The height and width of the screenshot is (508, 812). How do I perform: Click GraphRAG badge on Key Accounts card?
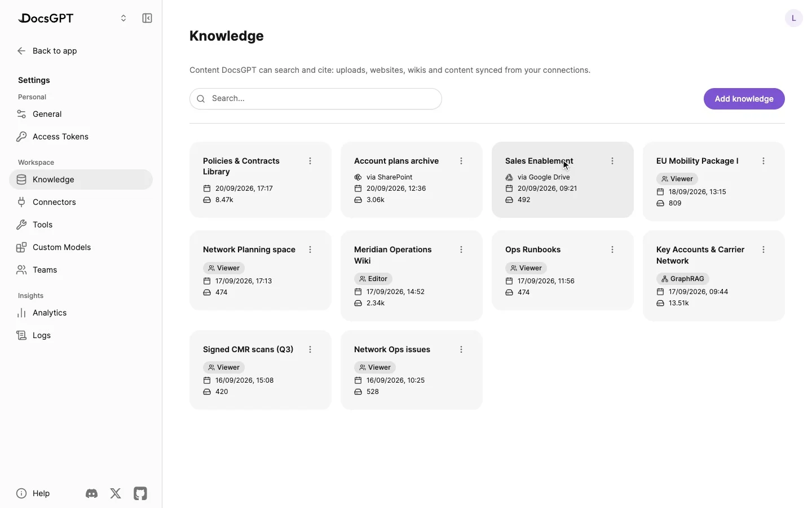pos(683,279)
